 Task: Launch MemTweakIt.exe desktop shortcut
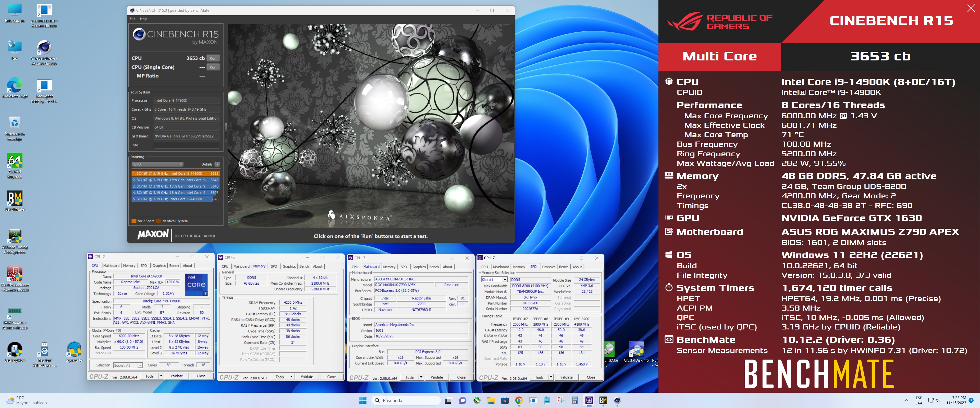[15, 279]
